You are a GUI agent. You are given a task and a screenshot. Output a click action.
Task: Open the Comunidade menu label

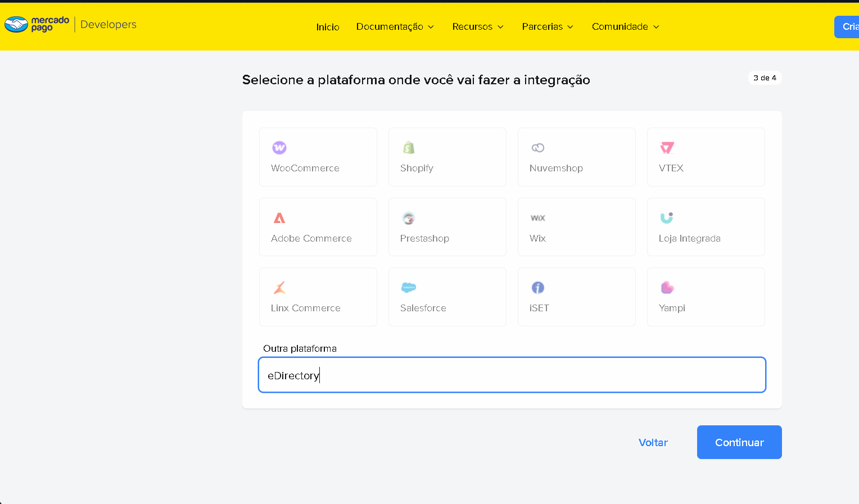point(620,27)
